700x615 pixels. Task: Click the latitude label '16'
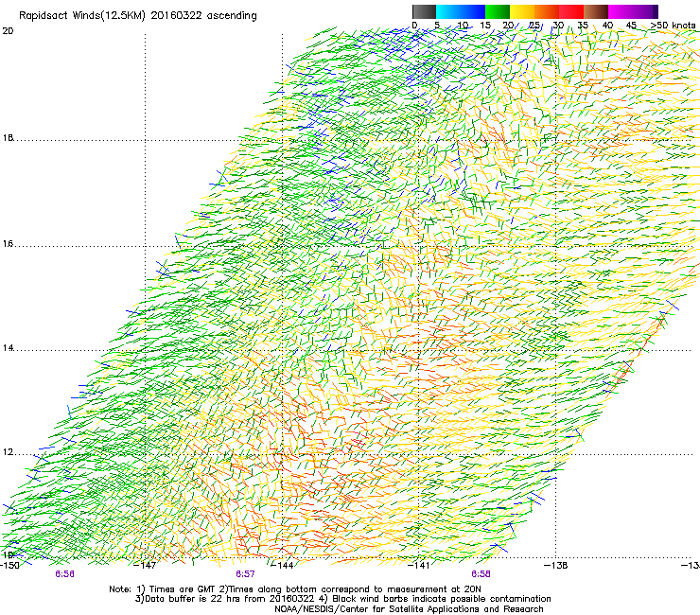[x=8, y=244]
